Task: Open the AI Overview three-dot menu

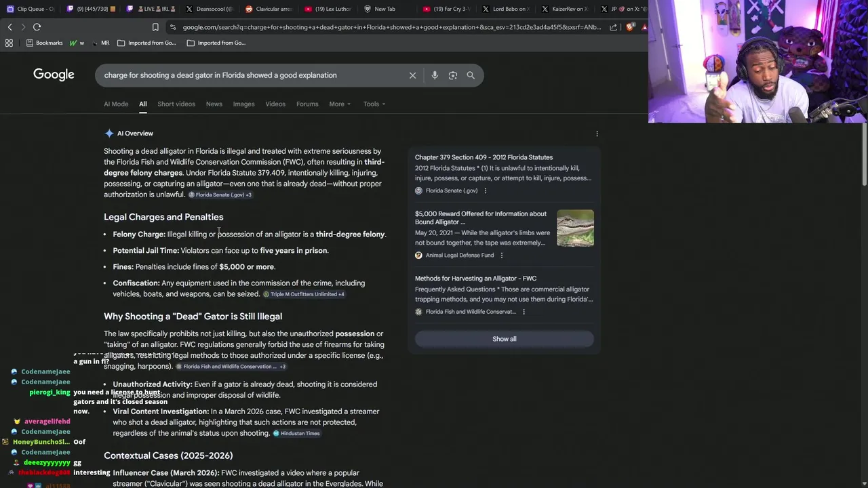Action: 597,134
